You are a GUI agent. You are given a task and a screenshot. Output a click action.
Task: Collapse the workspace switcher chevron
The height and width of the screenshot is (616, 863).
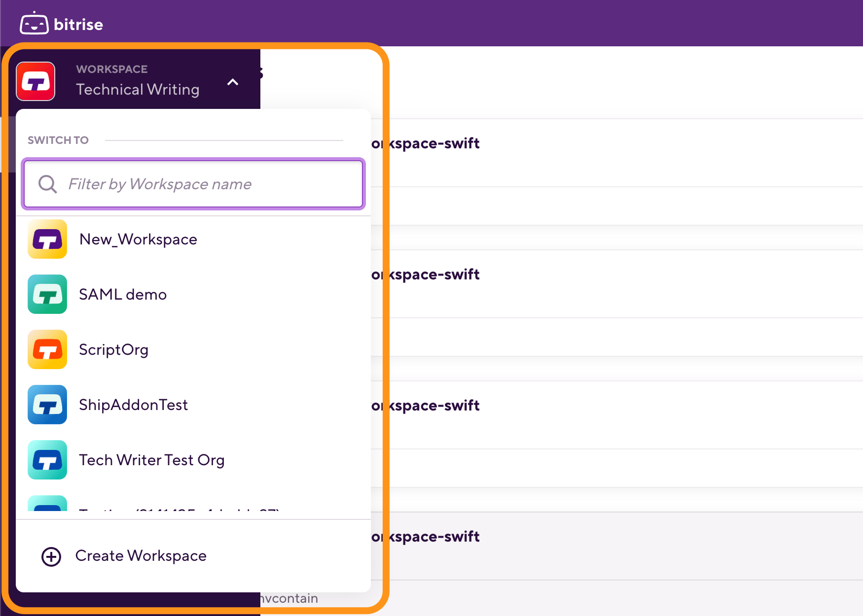point(232,82)
